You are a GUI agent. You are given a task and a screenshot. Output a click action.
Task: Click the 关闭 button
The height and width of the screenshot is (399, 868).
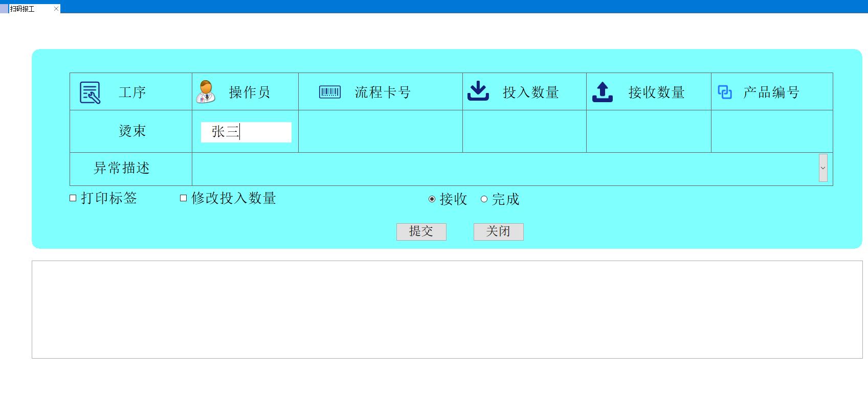(x=498, y=231)
